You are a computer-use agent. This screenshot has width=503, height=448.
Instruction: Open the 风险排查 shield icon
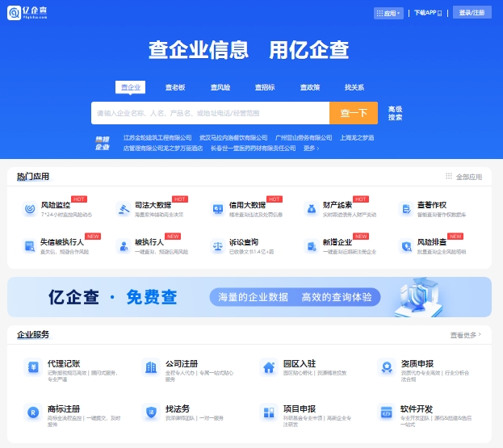click(x=406, y=246)
